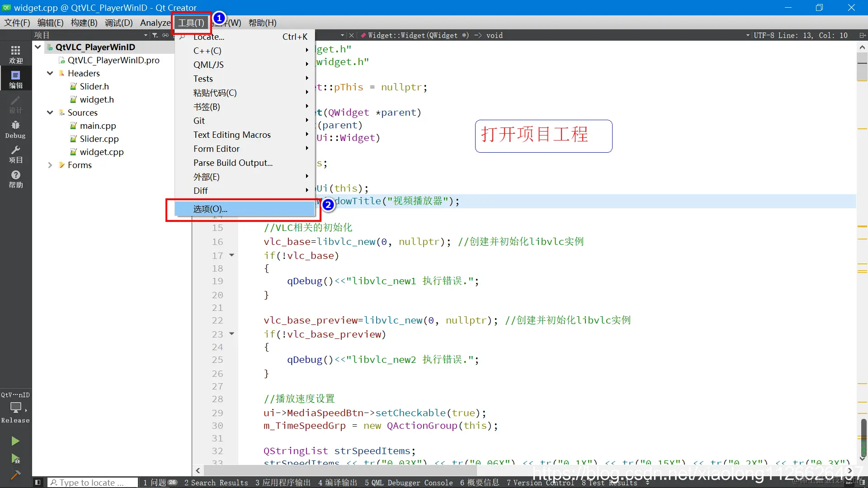Build the project with the hammer icon
The height and width of the screenshot is (488, 868).
click(x=15, y=475)
